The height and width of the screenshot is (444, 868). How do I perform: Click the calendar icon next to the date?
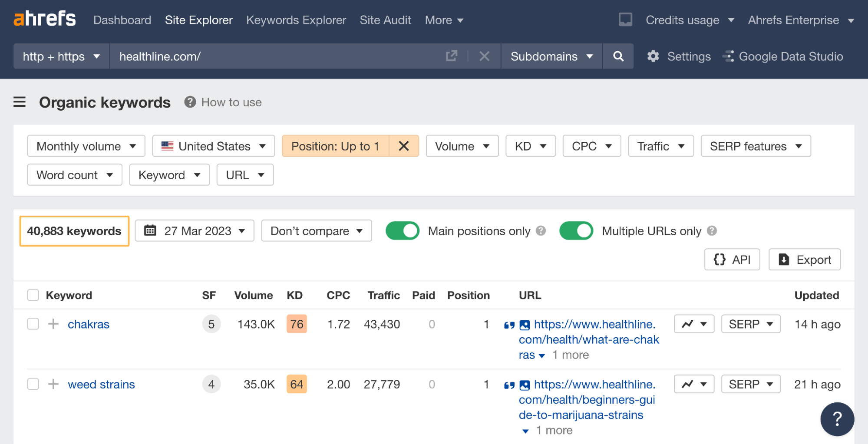(x=151, y=230)
